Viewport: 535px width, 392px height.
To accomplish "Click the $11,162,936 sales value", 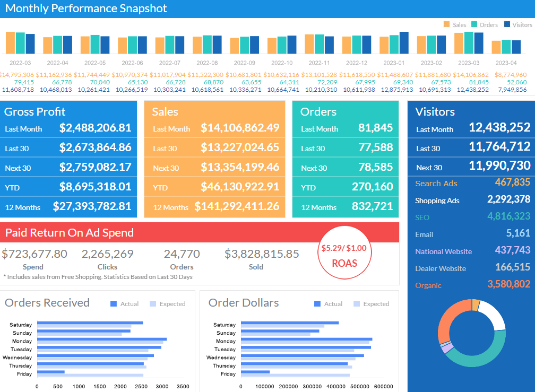I will click(54, 75).
